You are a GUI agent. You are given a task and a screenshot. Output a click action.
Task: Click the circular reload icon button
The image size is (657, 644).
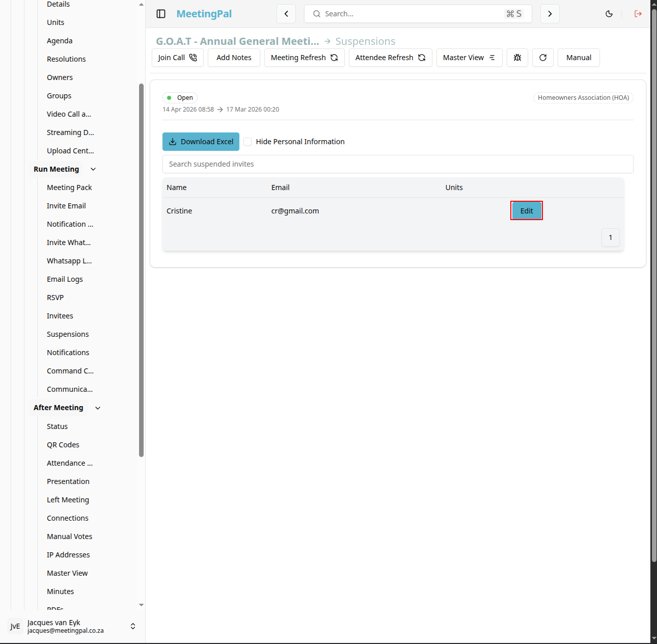(x=543, y=58)
